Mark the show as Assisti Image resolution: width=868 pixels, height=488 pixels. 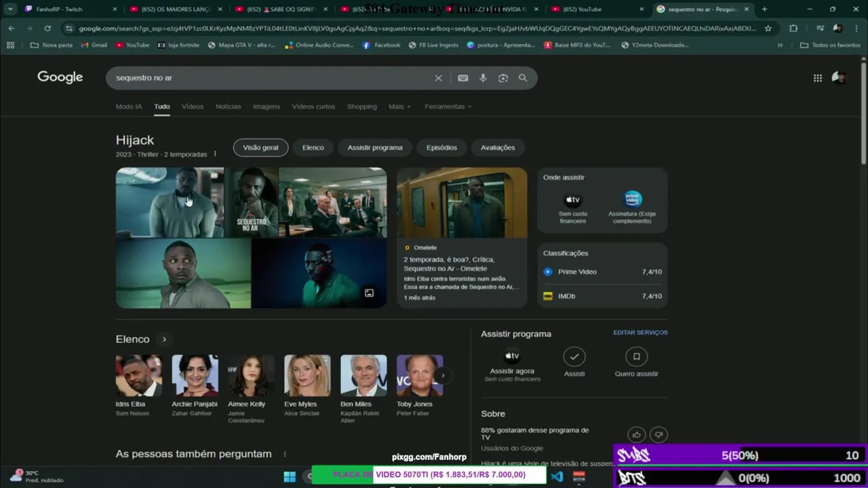[574, 362]
